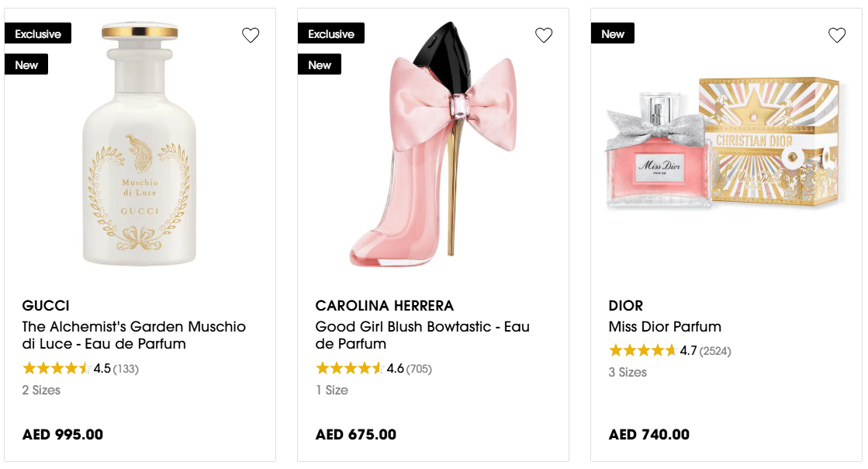The width and height of the screenshot is (868, 469).
Task: Click the New badge on the Dior card
Action: (613, 33)
